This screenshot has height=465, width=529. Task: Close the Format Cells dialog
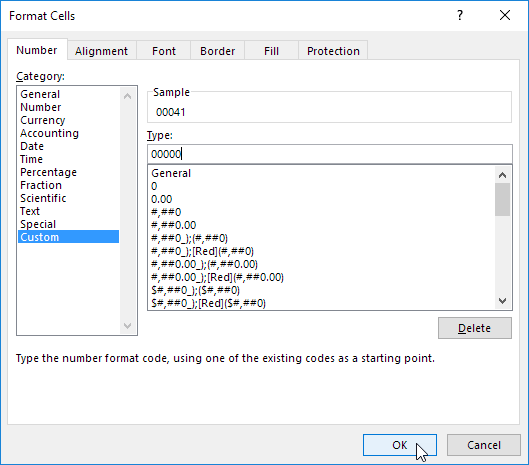(505, 15)
